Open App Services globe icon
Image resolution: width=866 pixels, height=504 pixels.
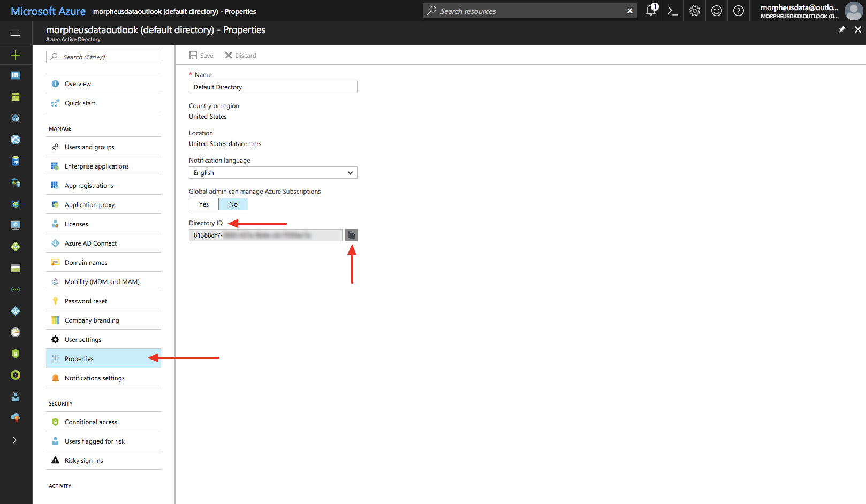pyautogui.click(x=16, y=140)
